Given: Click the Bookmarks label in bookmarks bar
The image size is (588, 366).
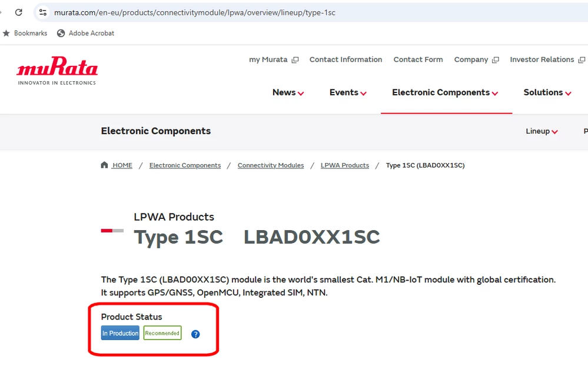Looking at the screenshot, I should click(x=31, y=33).
